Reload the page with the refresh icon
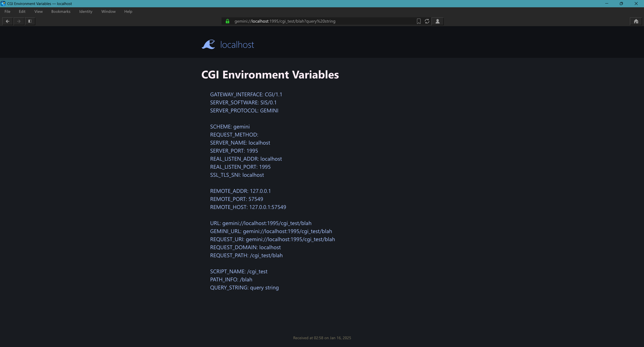The image size is (644, 347). coord(427,21)
